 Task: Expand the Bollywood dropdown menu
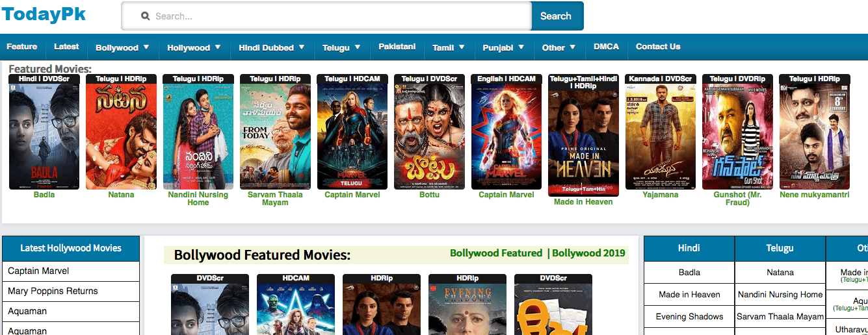(x=122, y=47)
